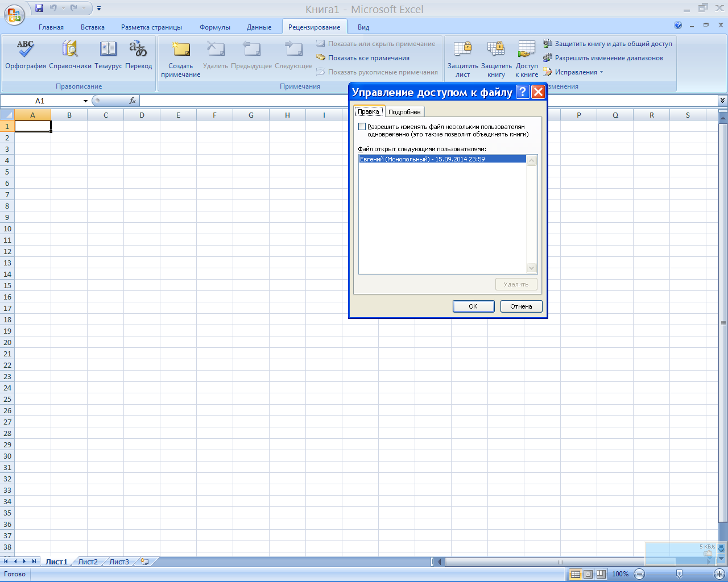Click insert new sheet tab icon
This screenshot has height=582, width=728.
pos(144,562)
